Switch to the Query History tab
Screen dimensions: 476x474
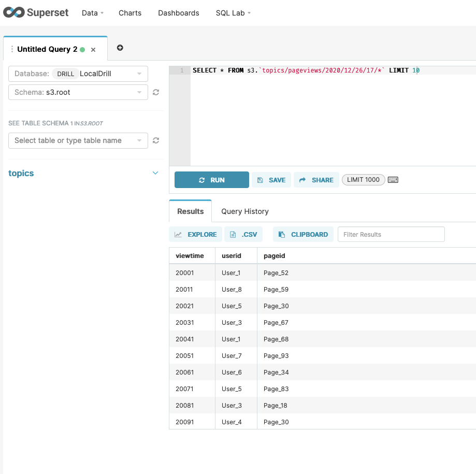(245, 211)
